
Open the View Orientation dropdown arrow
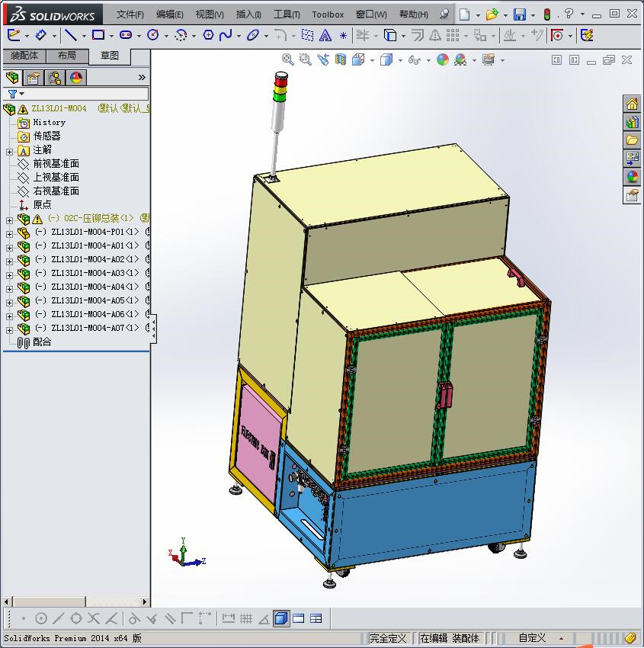click(372, 60)
